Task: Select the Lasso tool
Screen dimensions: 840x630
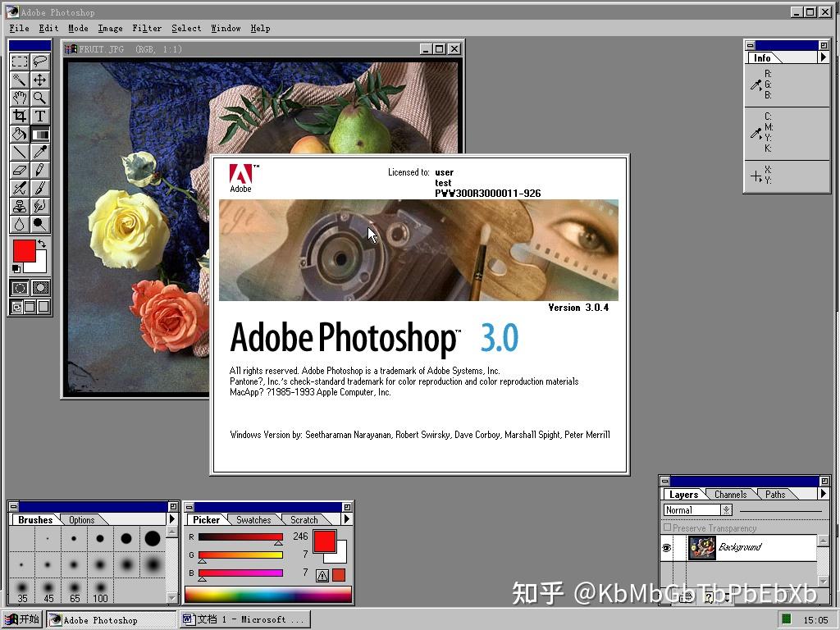Action: tap(40, 61)
